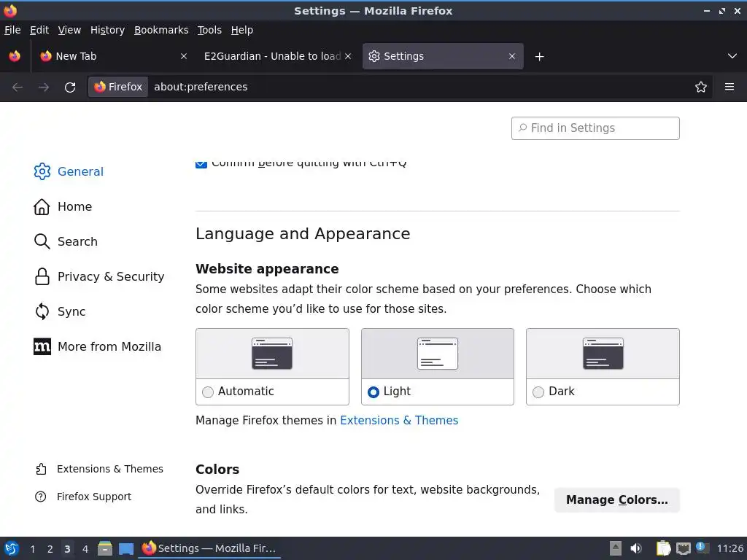Screen dimensions: 747x560
Task: Click the volume speaker tray icon
Action: coord(636,548)
